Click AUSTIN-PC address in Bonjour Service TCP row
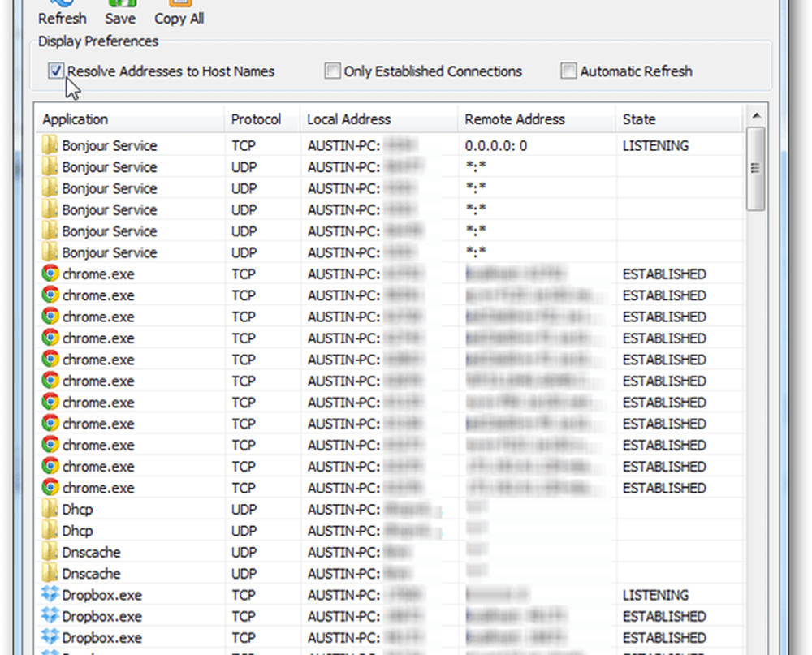812x655 pixels. click(x=343, y=146)
